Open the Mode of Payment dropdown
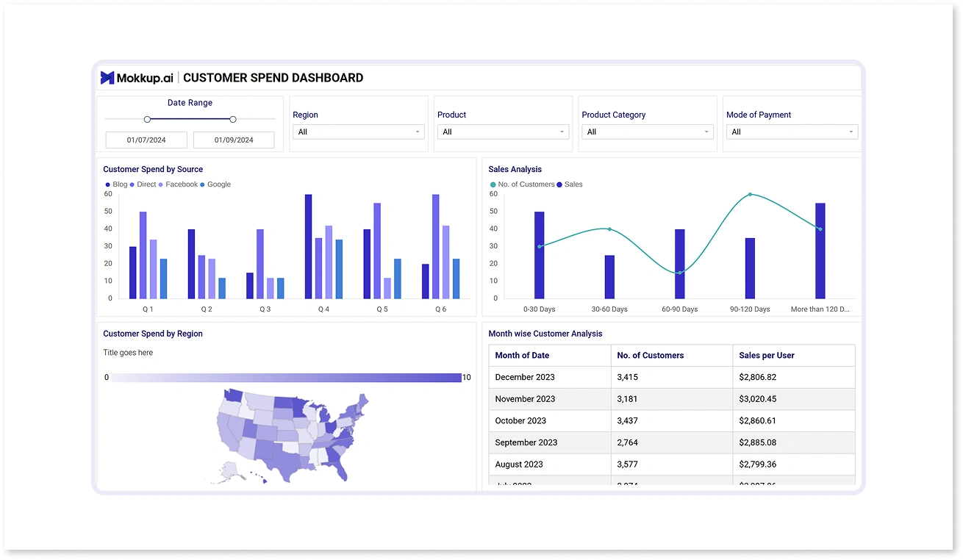The width and height of the screenshot is (963, 560). [x=792, y=132]
